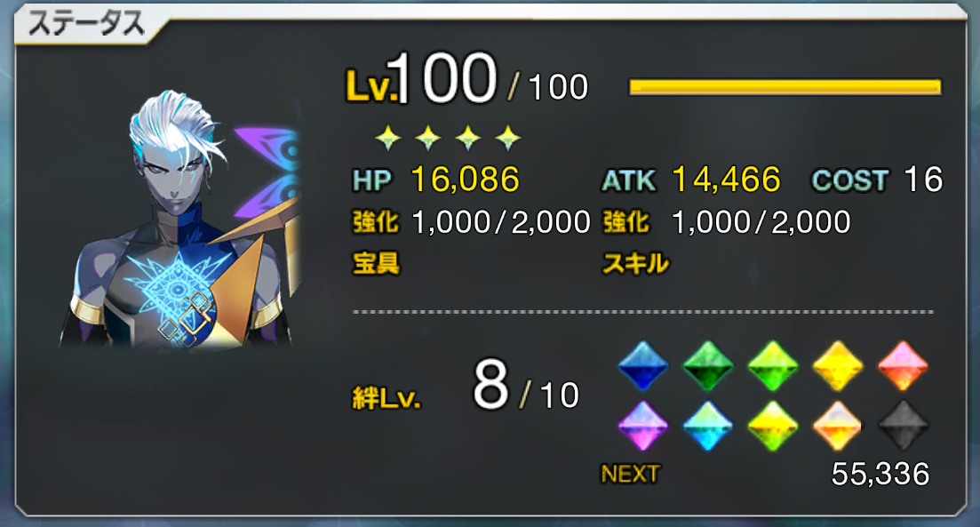Click the HP value 16,086

[465, 180]
